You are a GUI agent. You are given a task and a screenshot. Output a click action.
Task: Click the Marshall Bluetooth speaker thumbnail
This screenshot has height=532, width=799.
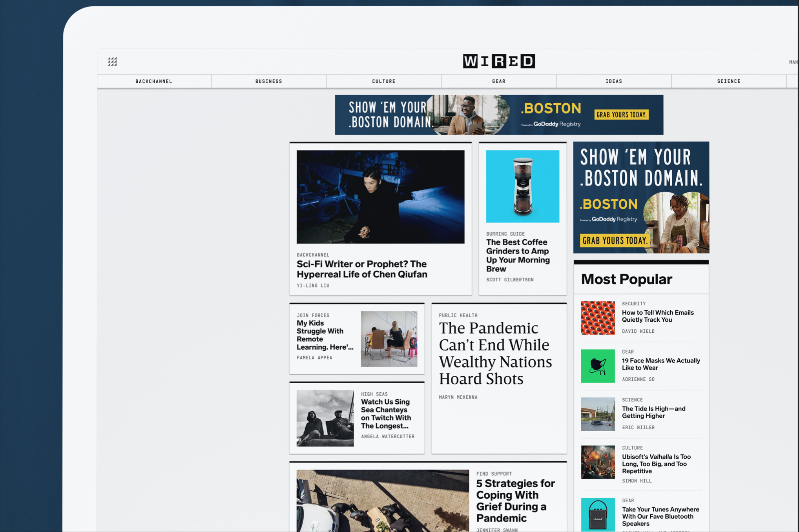coord(598,515)
